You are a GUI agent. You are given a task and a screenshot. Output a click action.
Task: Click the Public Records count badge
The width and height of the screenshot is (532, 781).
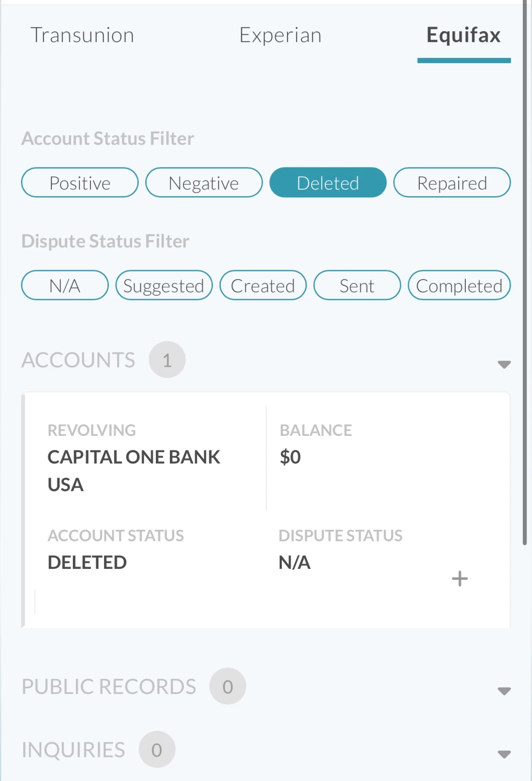[x=227, y=686]
